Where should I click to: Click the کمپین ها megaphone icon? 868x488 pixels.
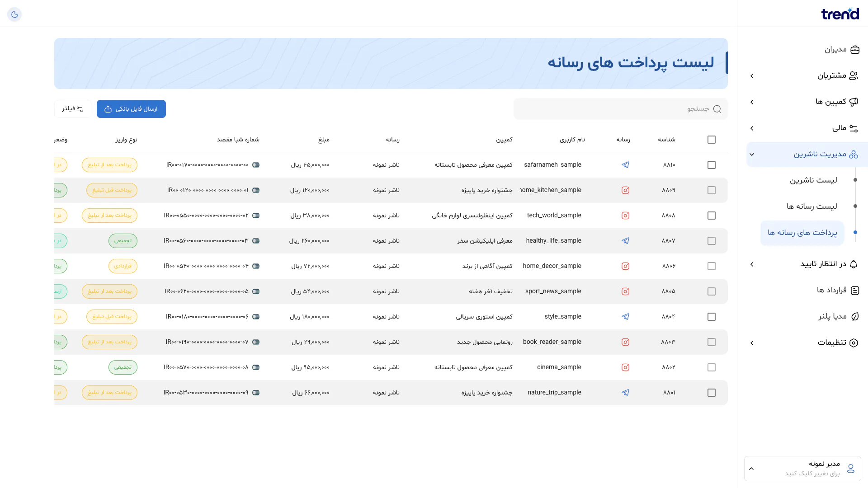coord(854,102)
